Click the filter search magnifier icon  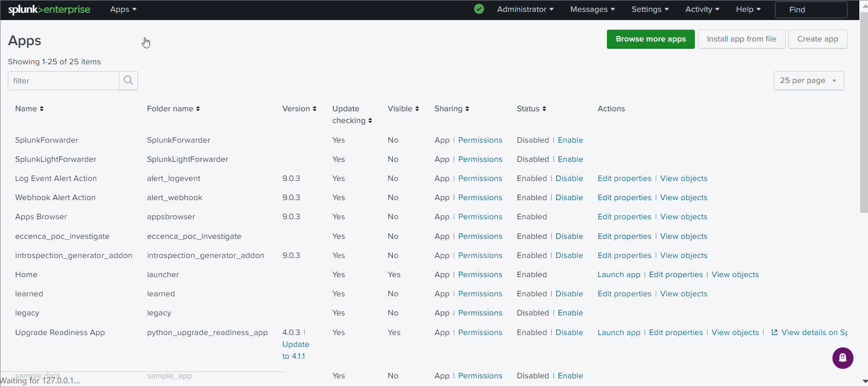point(128,81)
